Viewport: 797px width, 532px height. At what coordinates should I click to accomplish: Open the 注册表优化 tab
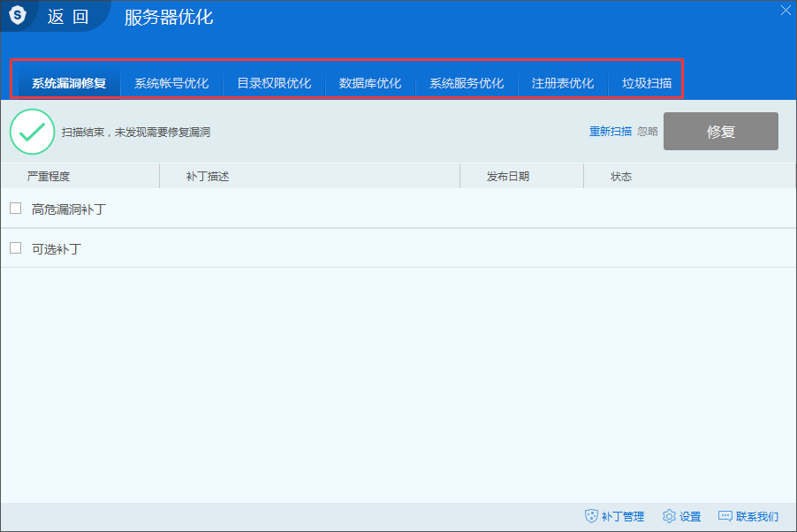(x=562, y=80)
